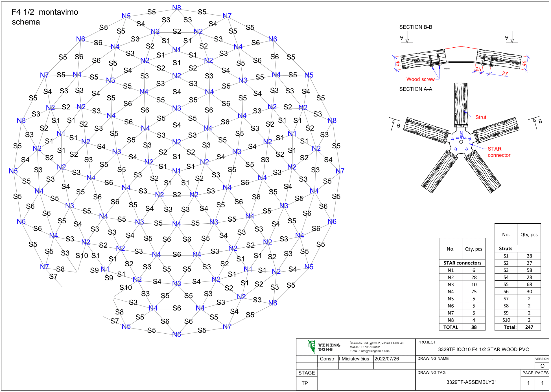The width and height of the screenshot is (551, 392).
Task: Click the Viking Dome logo
Action: (324, 347)
